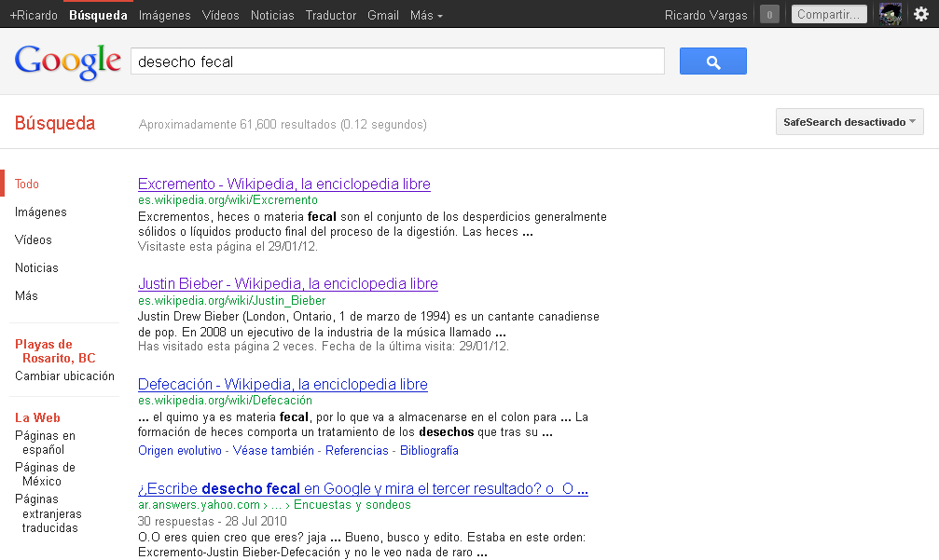This screenshot has height=560, width=939.
Task: Click the Aproximadamente 61,600 resultados text
Action: tap(283, 125)
